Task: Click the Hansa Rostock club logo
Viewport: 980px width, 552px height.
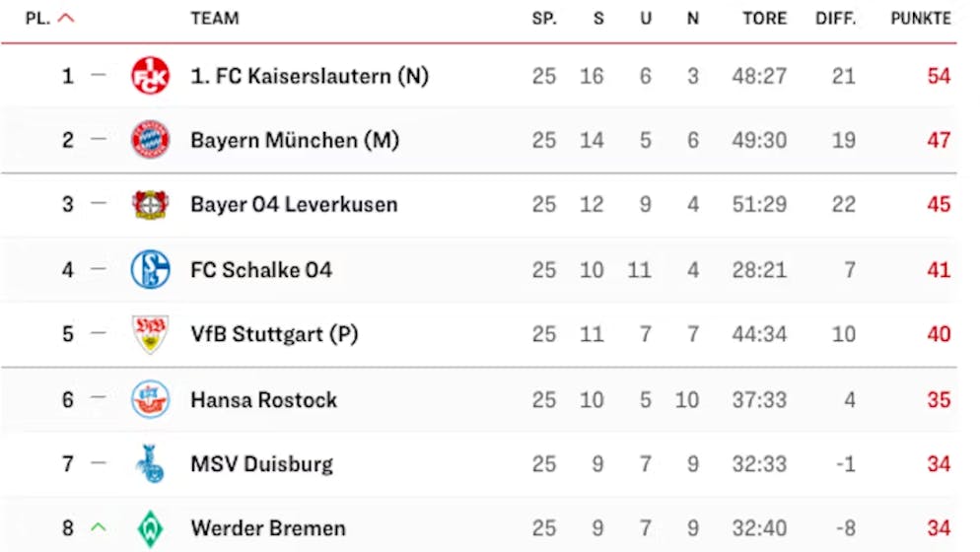Action: pyautogui.click(x=151, y=399)
